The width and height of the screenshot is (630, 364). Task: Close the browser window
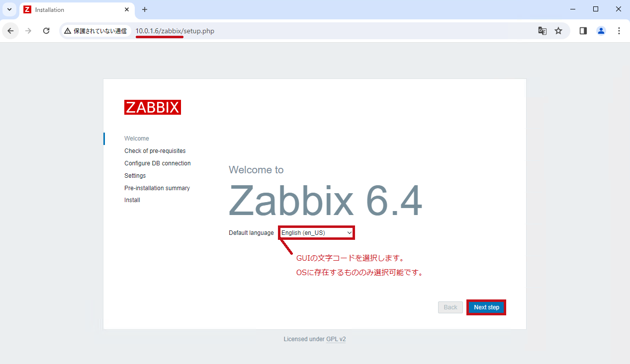pos(619,9)
